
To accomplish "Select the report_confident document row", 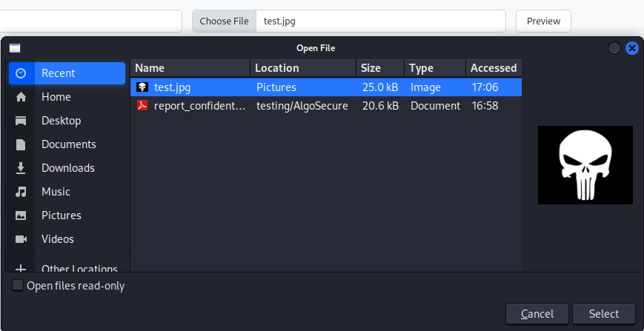I will click(326, 106).
